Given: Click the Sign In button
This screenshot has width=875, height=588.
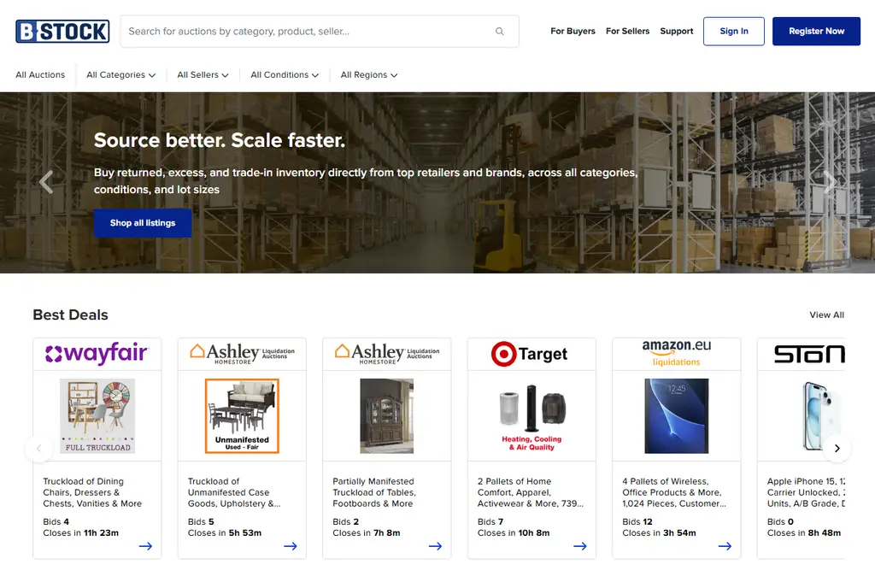Looking at the screenshot, I should (x=734, y=32).
